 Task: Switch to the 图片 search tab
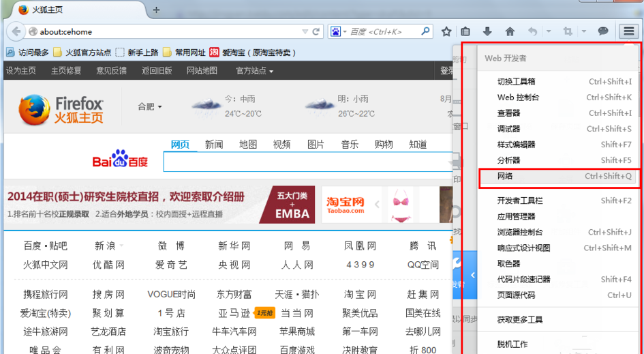click(316, 145)
